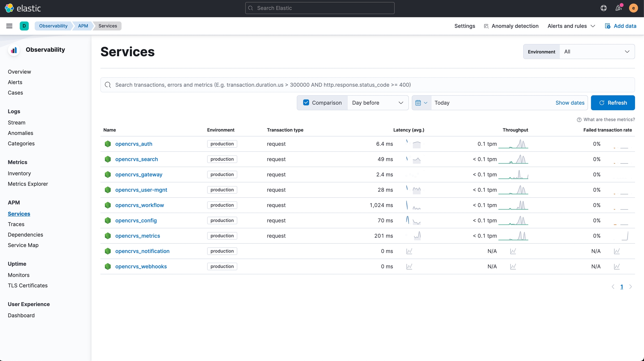Viewport: 644px width, 361px height.
Task: Click the opencrvs_auth service hexagon icon
Action: (108, 144)
